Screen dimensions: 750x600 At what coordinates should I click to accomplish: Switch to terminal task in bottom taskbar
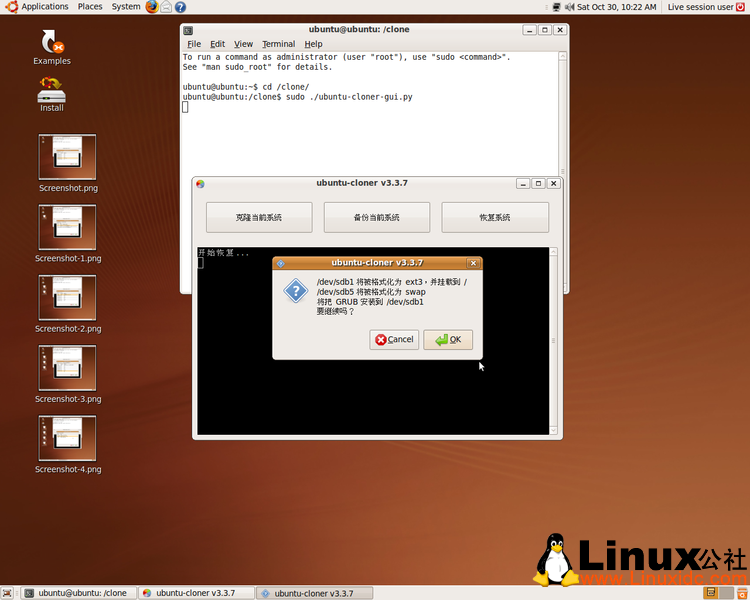coord(79,593)
